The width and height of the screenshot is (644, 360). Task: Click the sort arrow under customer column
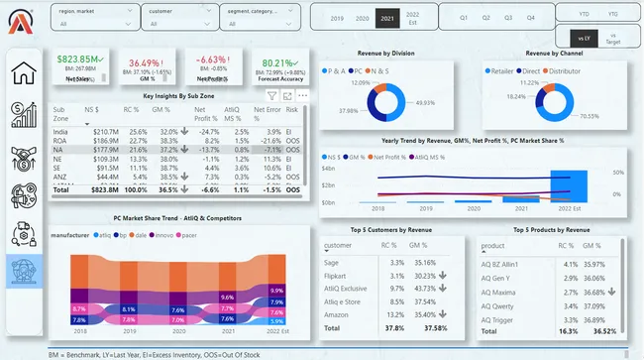(327, 251)
